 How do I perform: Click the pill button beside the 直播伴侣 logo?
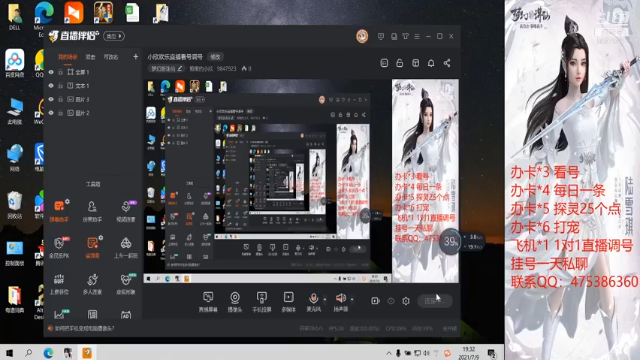click(114, 36)
